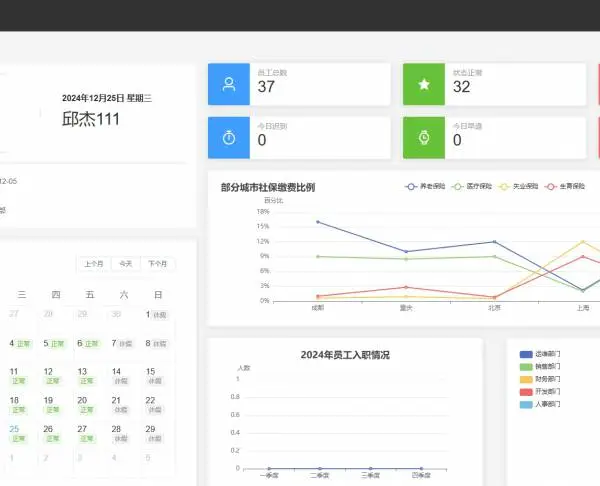600x486 pixels.
Task: Select the dark blue department legend swatch
Action: (526, 354)
